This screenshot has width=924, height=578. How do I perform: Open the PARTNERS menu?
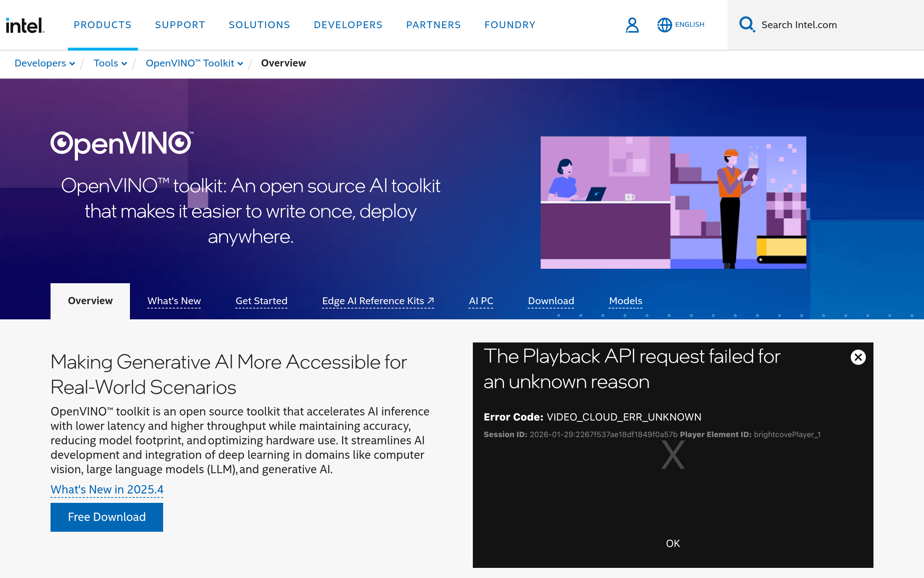coord(433,25)
